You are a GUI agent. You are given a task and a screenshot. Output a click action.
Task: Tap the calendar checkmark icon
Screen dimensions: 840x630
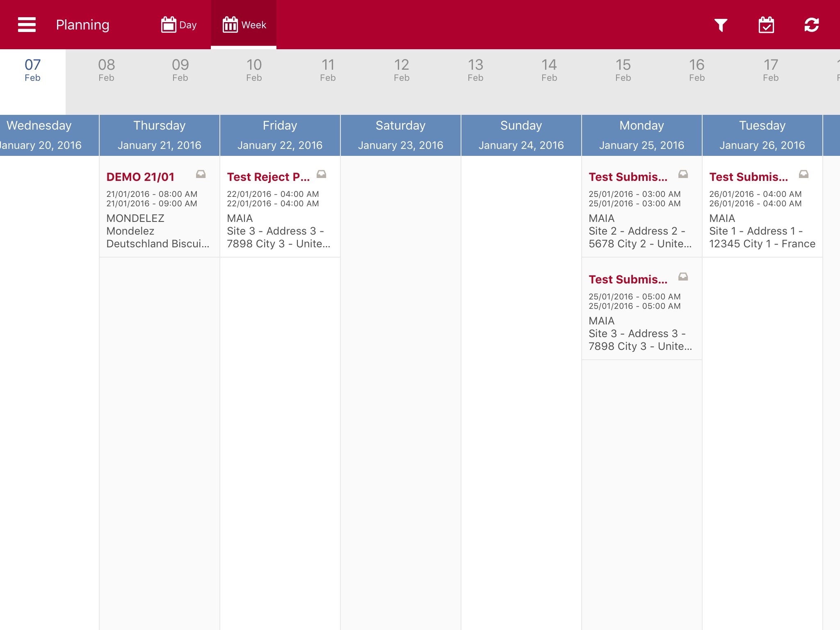click(x=766, y=25)
